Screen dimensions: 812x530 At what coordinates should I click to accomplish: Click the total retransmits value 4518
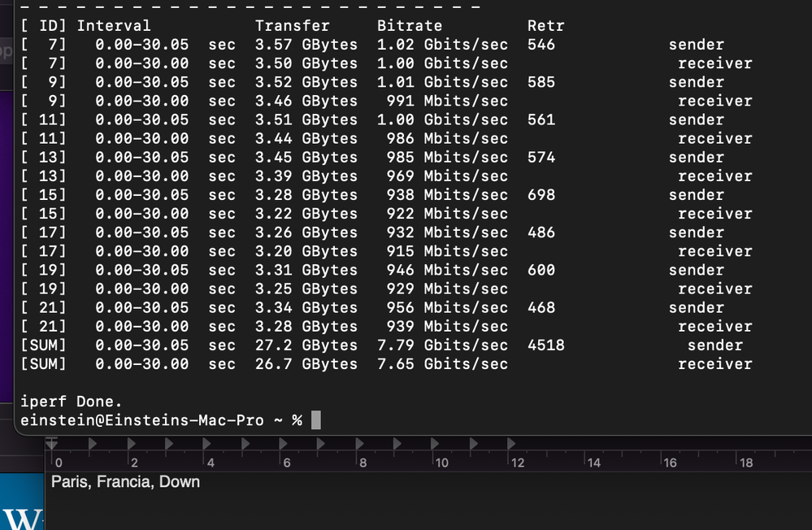coord(545,345)
